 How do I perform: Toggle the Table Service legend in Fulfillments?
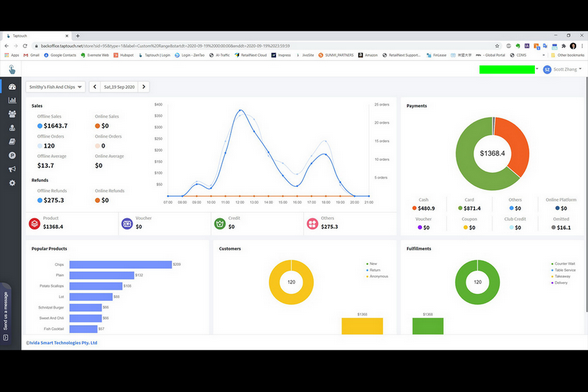pos(563,270)
